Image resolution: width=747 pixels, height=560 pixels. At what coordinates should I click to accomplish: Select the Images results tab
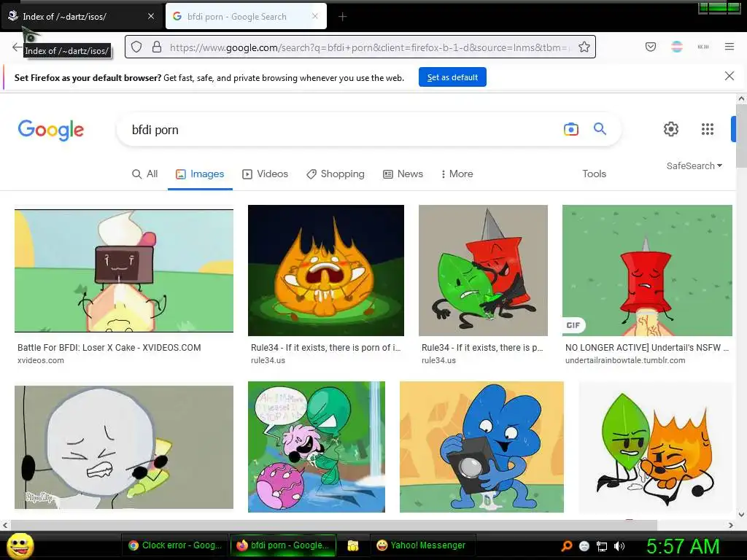200,174
